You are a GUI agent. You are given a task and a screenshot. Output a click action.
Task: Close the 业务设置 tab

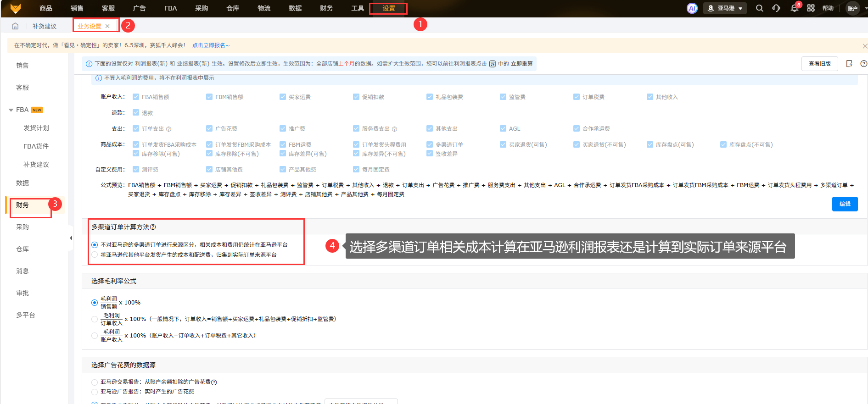pos(107,26)
